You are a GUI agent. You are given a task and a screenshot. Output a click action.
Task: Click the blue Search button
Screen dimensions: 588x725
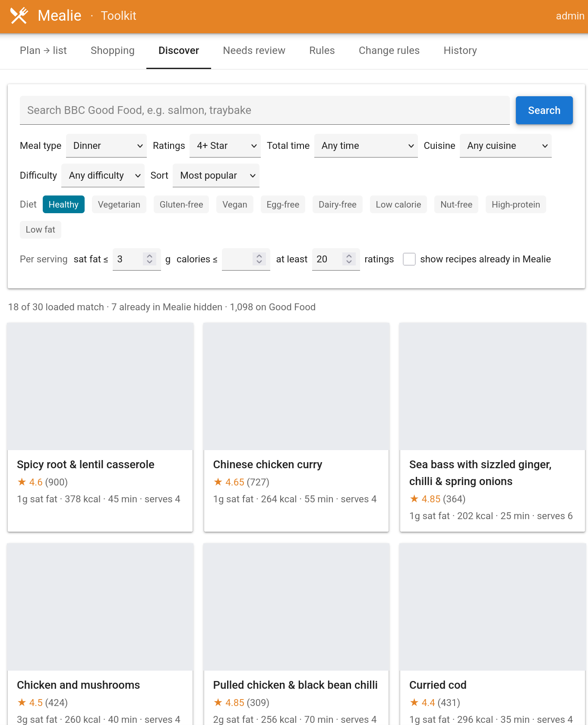[544, 110]
